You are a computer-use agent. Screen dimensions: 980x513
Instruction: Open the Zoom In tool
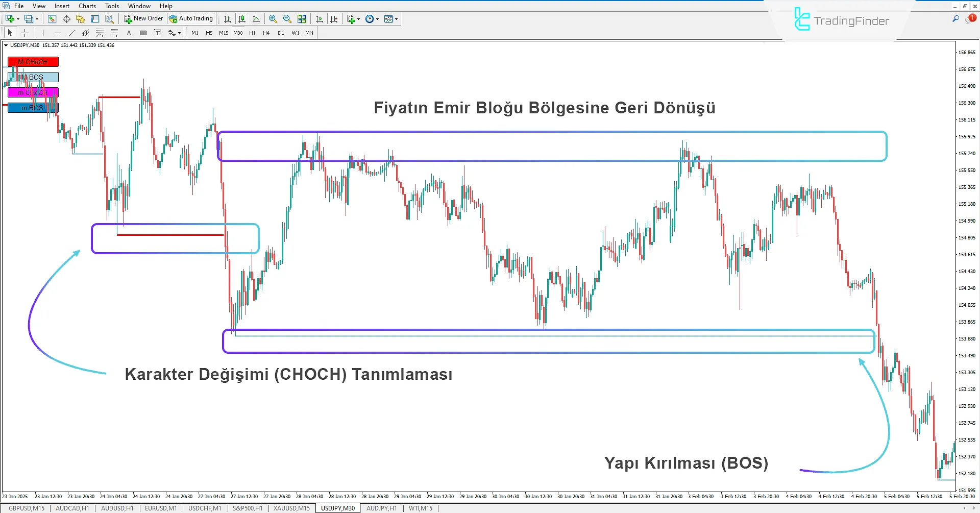273,19
